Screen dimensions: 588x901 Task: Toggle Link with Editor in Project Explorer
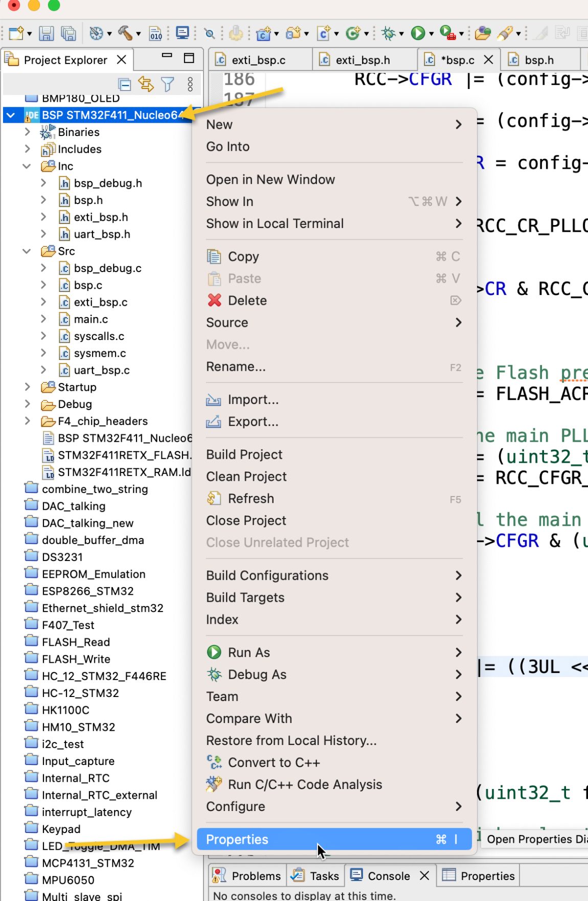click(146, 84)
